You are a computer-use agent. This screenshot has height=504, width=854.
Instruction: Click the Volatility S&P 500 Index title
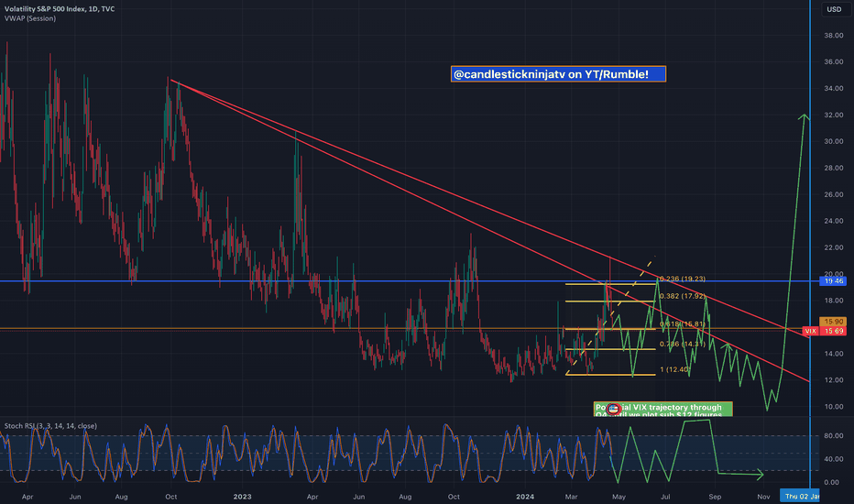pyautogui.click(x=60, y=9)
